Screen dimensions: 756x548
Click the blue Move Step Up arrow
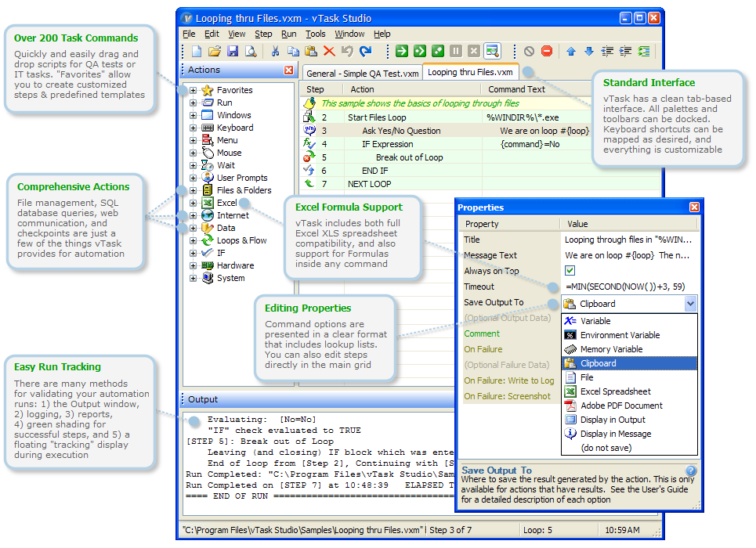(x=570, y=52)
